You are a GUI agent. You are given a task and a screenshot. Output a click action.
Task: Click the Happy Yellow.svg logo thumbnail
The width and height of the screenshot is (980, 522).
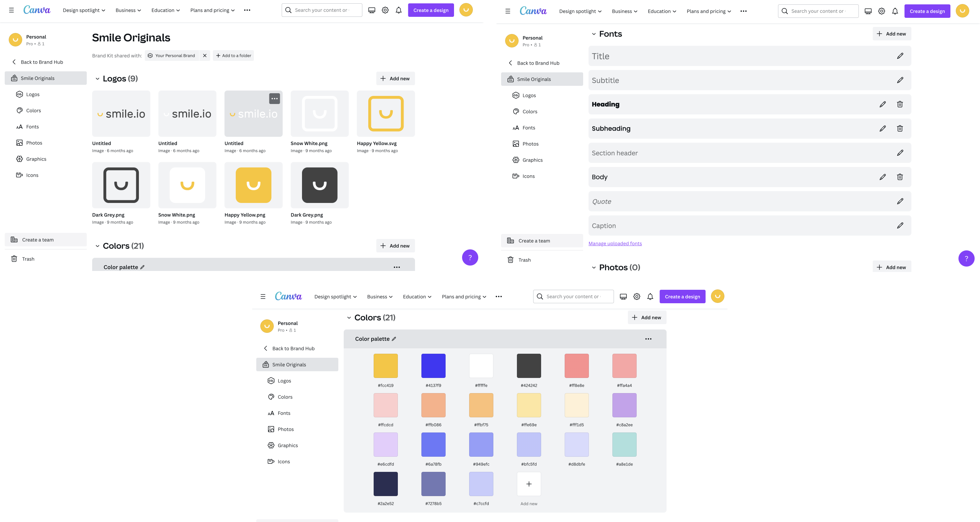point(385,113)
